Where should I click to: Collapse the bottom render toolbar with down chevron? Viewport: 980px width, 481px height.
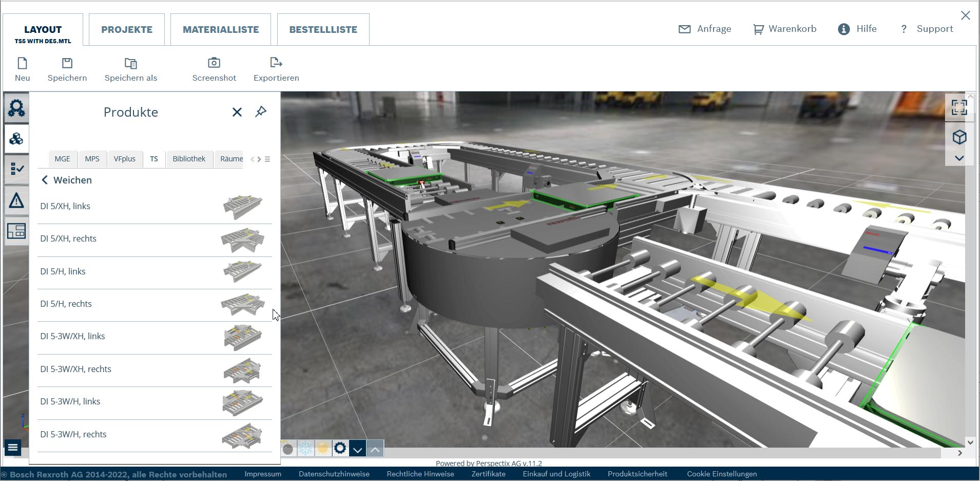point(357,449)
